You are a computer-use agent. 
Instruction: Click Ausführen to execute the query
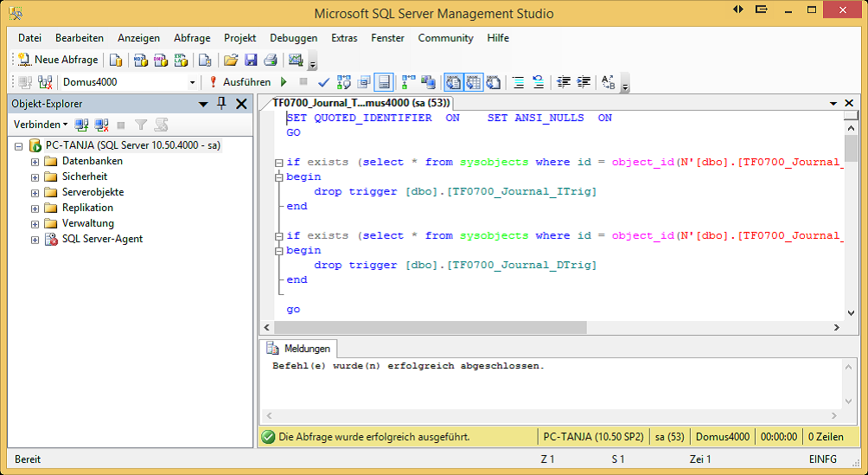pyautogui.click(x=239, y=82)
